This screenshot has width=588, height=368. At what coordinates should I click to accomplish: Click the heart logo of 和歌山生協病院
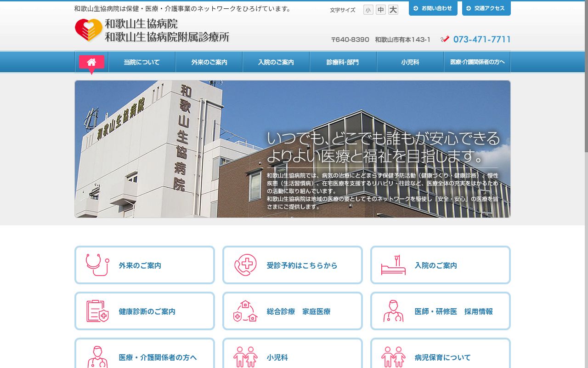tap(89, 30)
